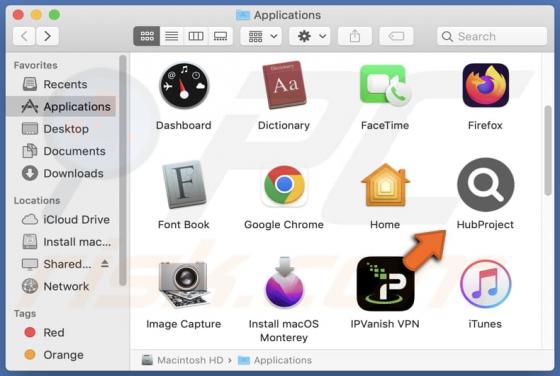This screenshot has height=376, width=560.
Task: Open the Install mac... volume in sidebar
Action: pos(62,242)
